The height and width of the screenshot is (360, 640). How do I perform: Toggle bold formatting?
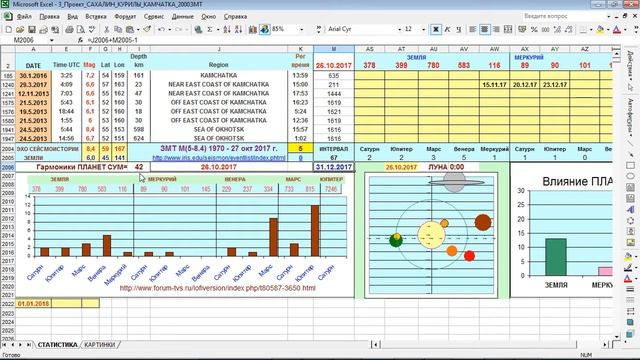[436, 29]
